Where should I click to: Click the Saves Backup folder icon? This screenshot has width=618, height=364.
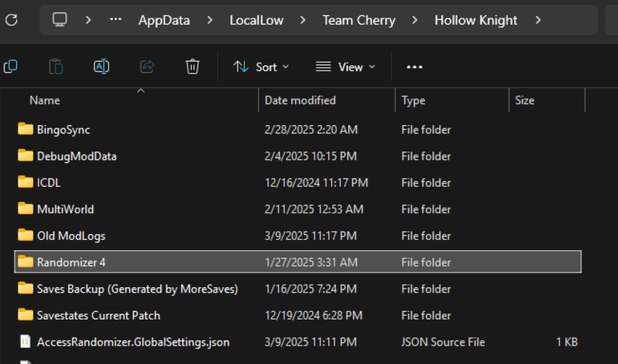pos(25,288)
